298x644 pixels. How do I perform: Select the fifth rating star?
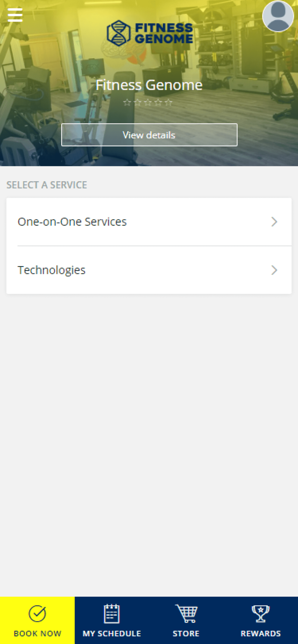(x=168, y=102)
